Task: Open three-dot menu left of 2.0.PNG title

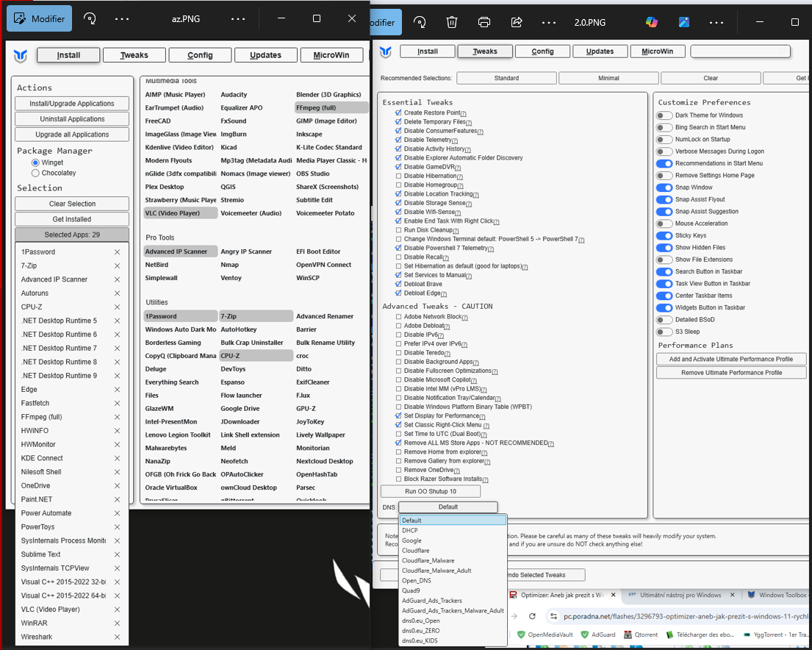Action: (548, 22)
